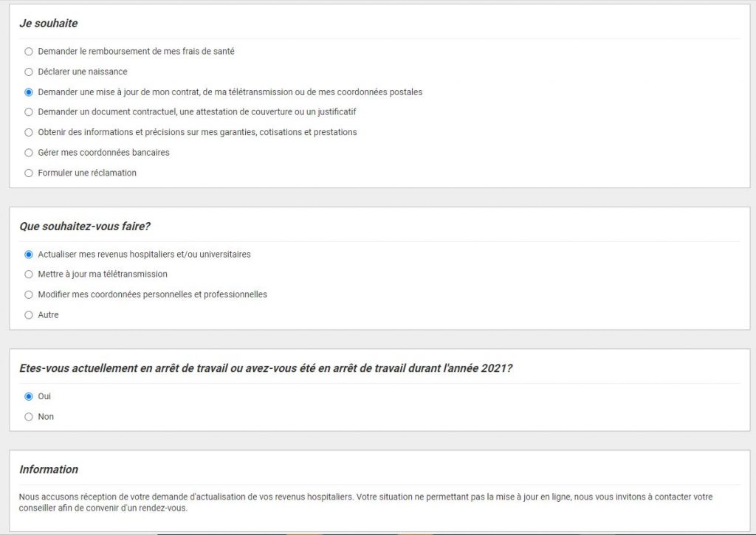The height and width of the screenshot is (535, 756).
Task: Pick 'Demander un document contractuel' radio option
Action: [29, 112]
